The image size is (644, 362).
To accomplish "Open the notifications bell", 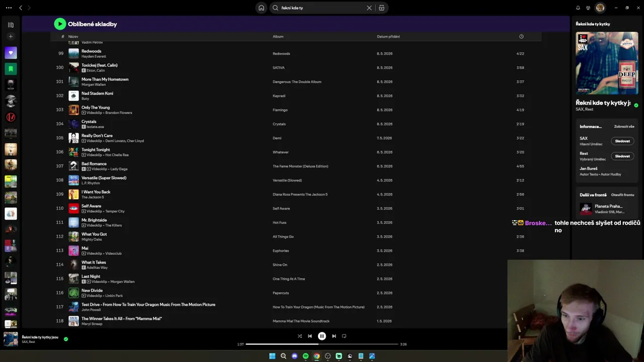I will point(578,8).
